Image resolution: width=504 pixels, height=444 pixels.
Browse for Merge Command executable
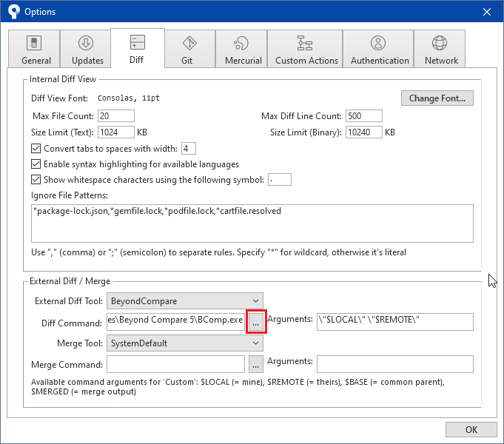256,364
